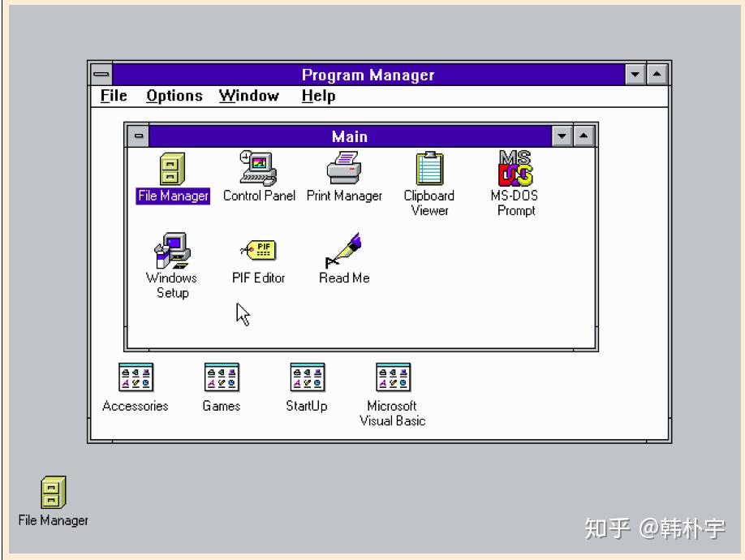Open Program Manager's control menu
Screen dimensions: 745x560
(101, 74)
